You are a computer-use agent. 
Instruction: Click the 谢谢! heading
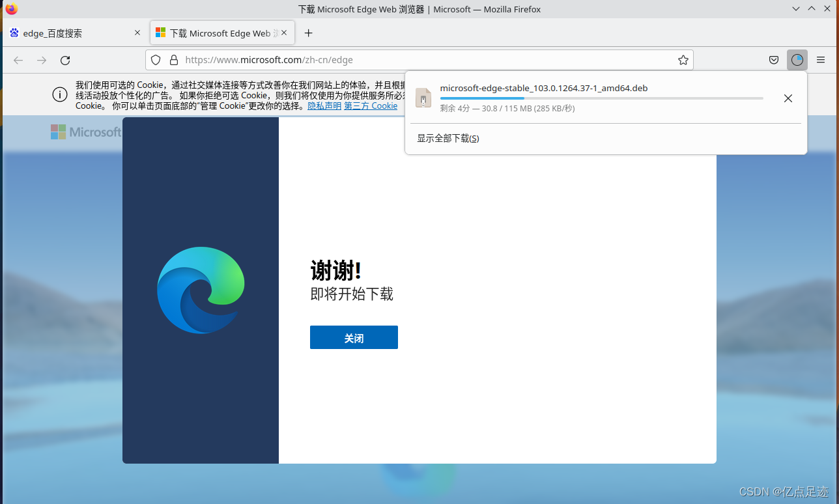(336, 270)
